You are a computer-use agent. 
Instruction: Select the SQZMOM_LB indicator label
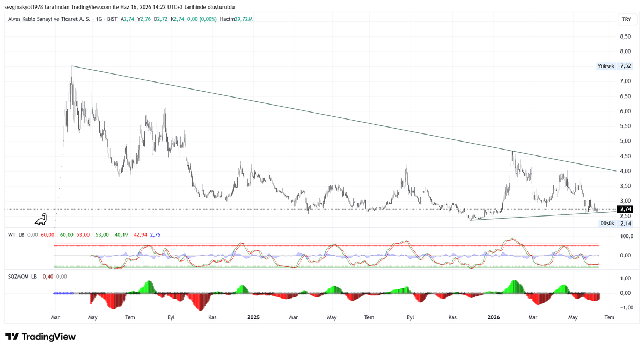[x=22, y=277]
